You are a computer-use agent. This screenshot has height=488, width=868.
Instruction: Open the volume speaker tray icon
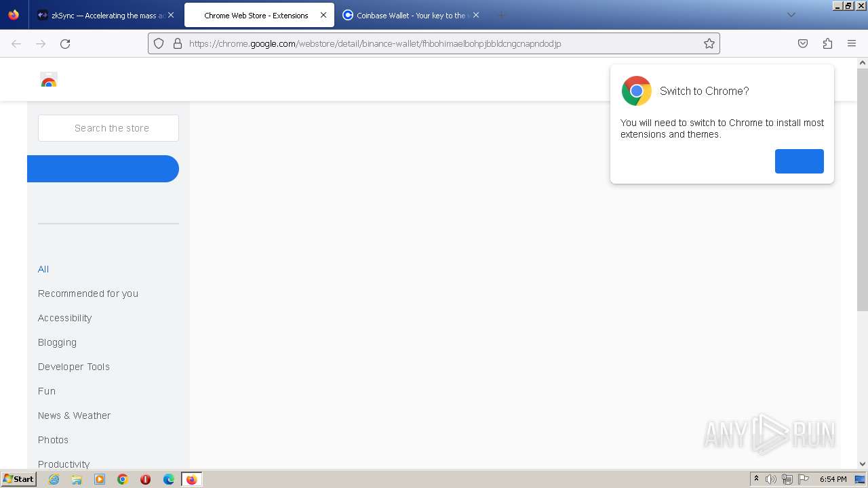click(771, 479)
